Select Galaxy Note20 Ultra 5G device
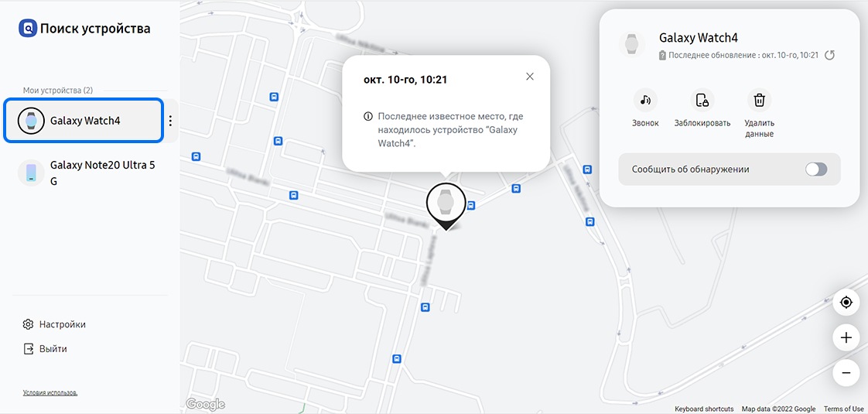 (x=90, y=173)
